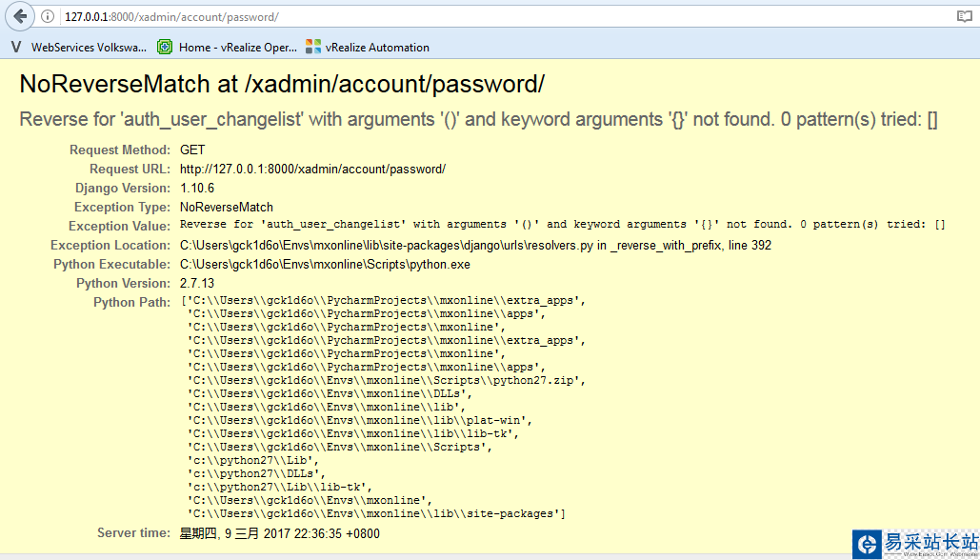Image resolution: width=980 pixels, height=560 pixels.
Task: Toggle the reader view book icon
Action: (964, 17)
